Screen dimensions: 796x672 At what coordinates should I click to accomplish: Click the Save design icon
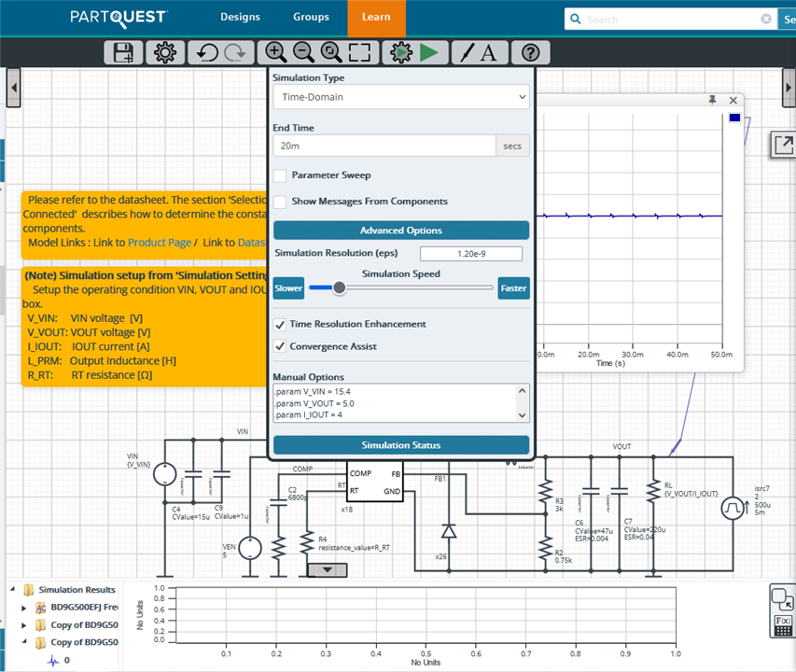pyautogui.click(x=123, y=53)
